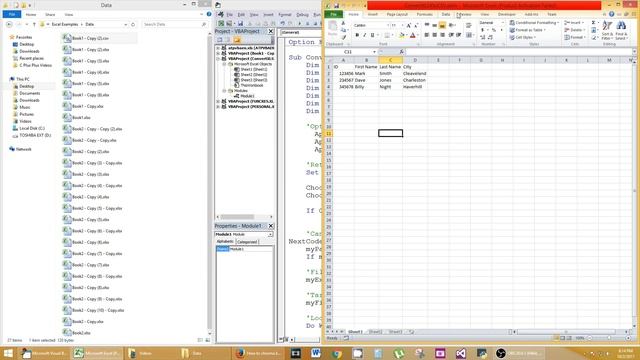640x360 pixels.
Task: Click View Microsoft Excel icon in VBA toolbar
Action: click(x=221, y=24)
